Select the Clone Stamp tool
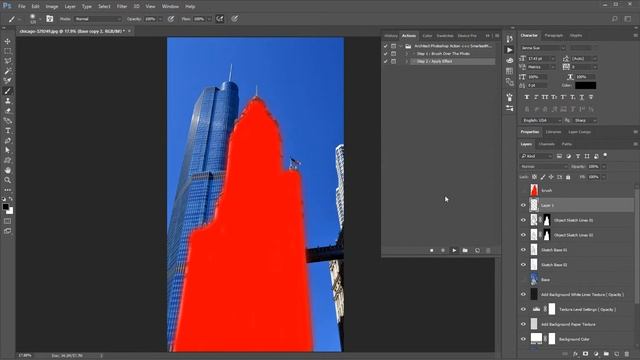The image size is (640, 360). pyautogui.click(x=8, y=101)
